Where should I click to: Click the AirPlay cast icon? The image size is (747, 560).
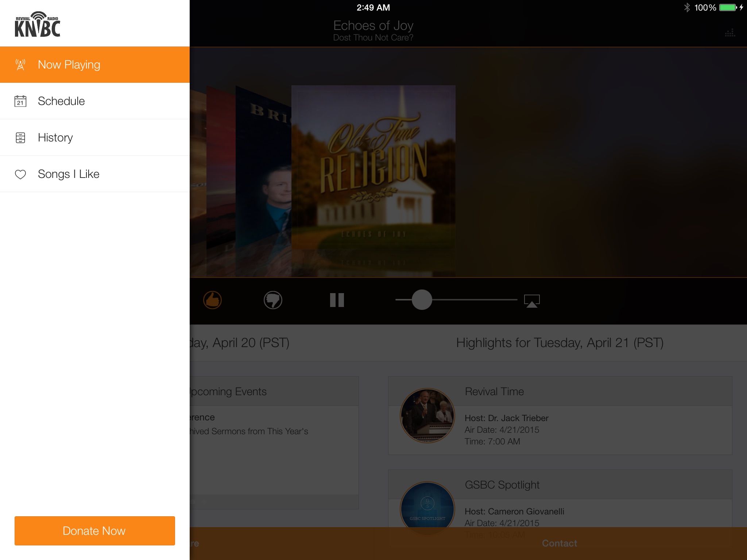pyautogui.click(x=532, y=300)
